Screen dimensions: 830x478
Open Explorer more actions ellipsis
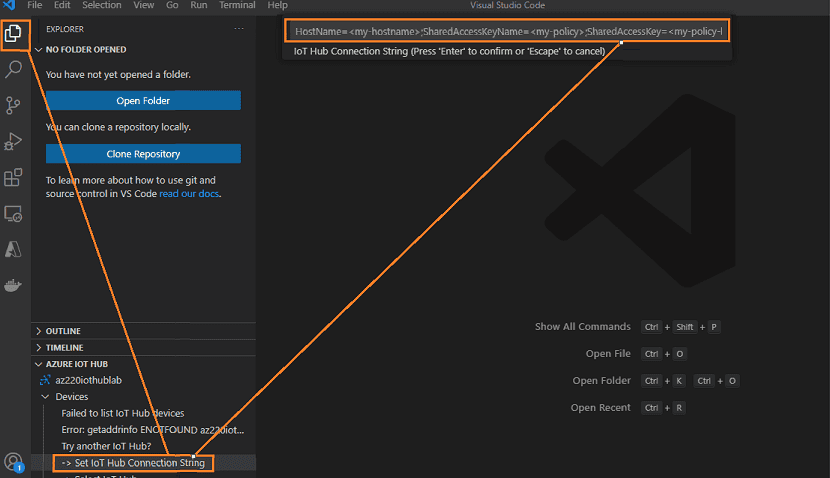pyautogui.click(x=239, y=29)
